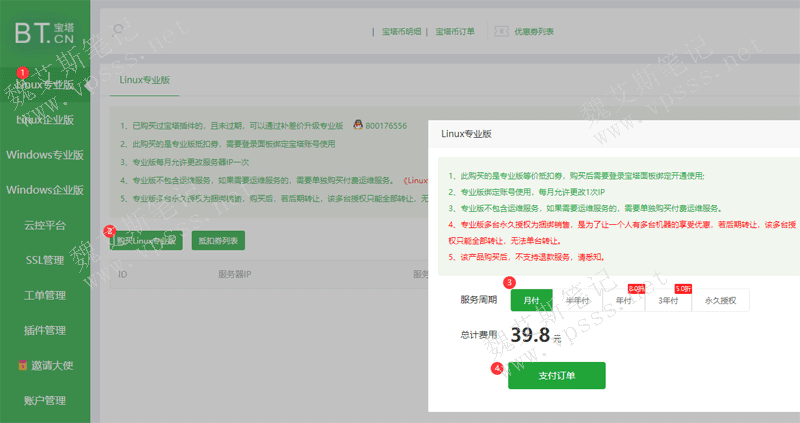Choose 永久授权 service period
This screenshot has width=800, height=423.
[720, 299]
